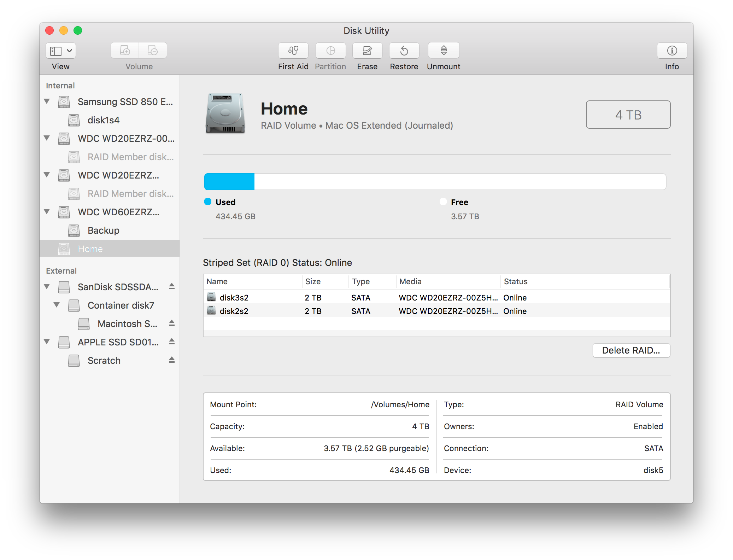Screen dimensions: 733x560
Task: Eject the Macintosh S... volume
Action: click(172, 323)
